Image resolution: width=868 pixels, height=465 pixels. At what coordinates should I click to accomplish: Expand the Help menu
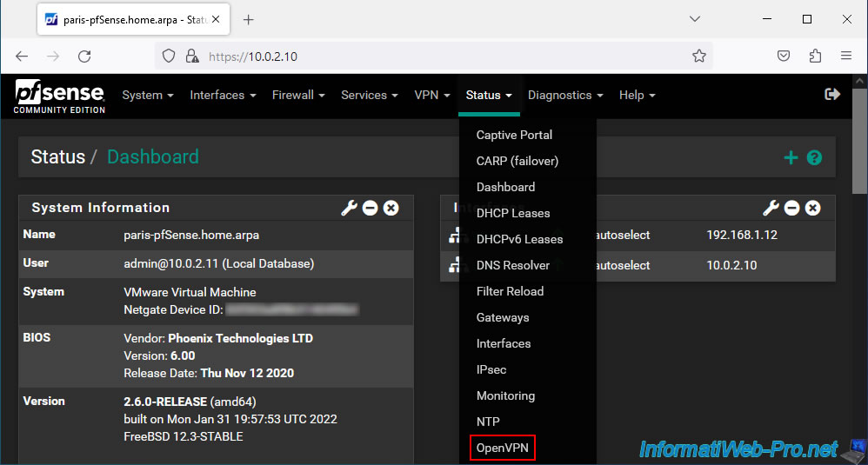tap(638, 95)
